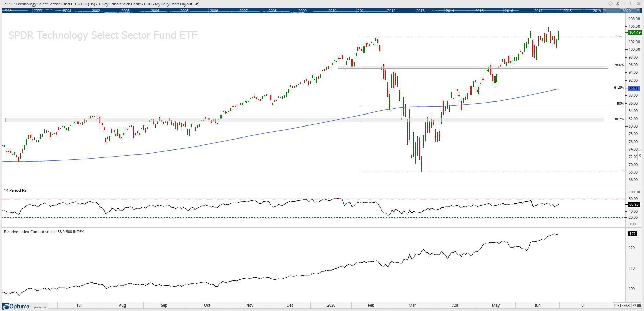The image size is (644, 311).
Task: Open the Optuma logo at bottom left
Action: [x=16, y=306]
